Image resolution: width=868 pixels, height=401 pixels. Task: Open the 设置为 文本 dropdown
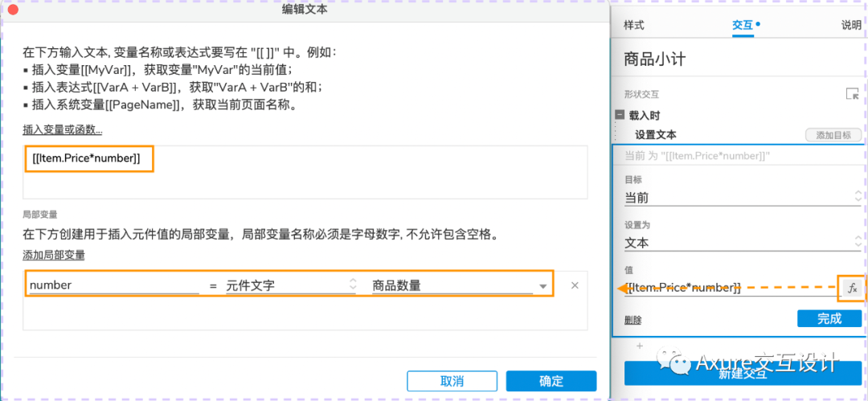tap(743, 243)
